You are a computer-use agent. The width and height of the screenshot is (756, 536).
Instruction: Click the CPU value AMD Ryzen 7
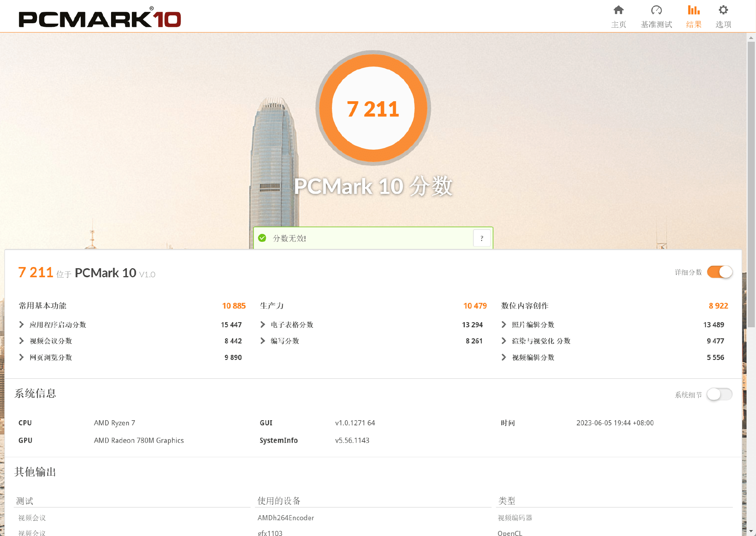(115, 423)
